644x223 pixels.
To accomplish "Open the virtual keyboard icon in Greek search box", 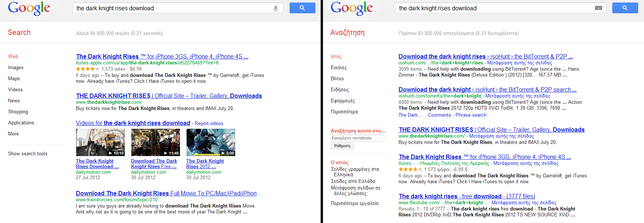I will [x=599, y=8].
